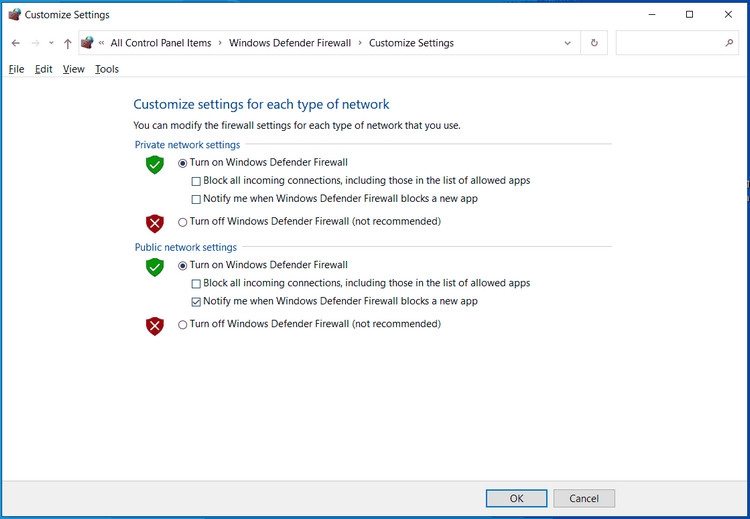Click 'Private network settings' heading text
The height and width of the screenshot is (519, 750).
pos(188,144)
